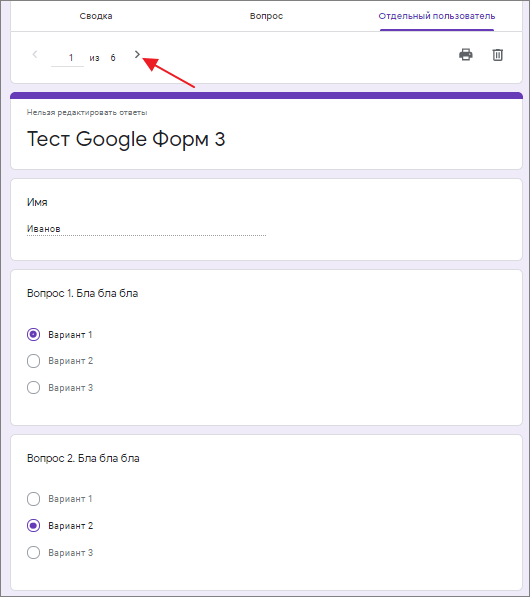Go to previous response using left chevron
530x597 pixels.
[x=35, y=55]
